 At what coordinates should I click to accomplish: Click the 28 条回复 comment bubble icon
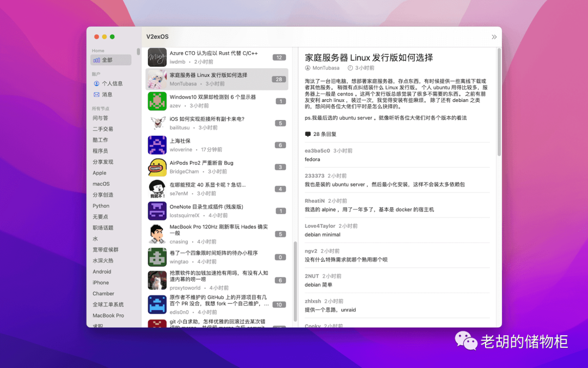tap(308, 134)
